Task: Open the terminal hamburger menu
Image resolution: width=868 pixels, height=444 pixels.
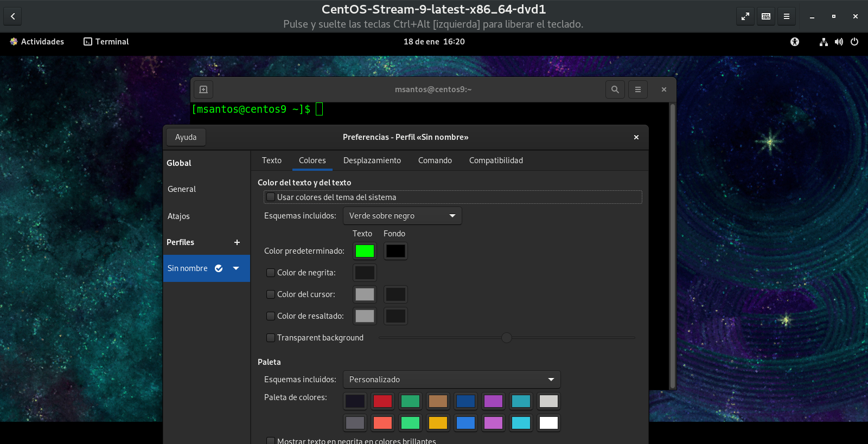Action: [637, 89]
